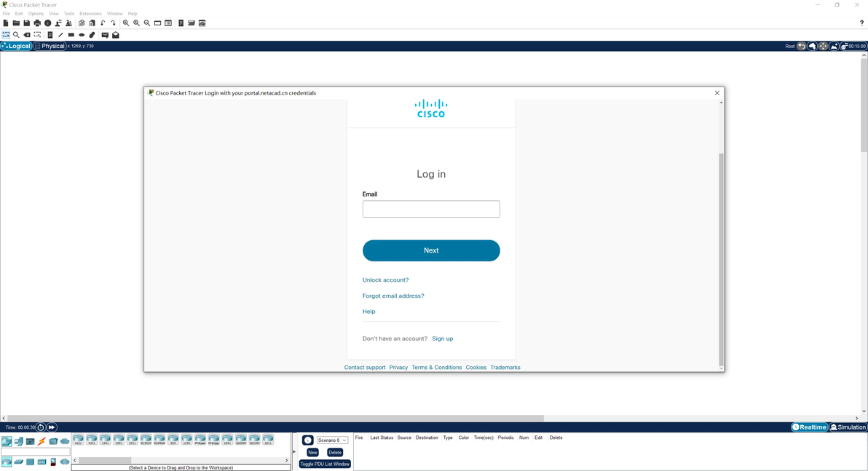
Task: Click the Sign up link
Action: click(442, 339)
